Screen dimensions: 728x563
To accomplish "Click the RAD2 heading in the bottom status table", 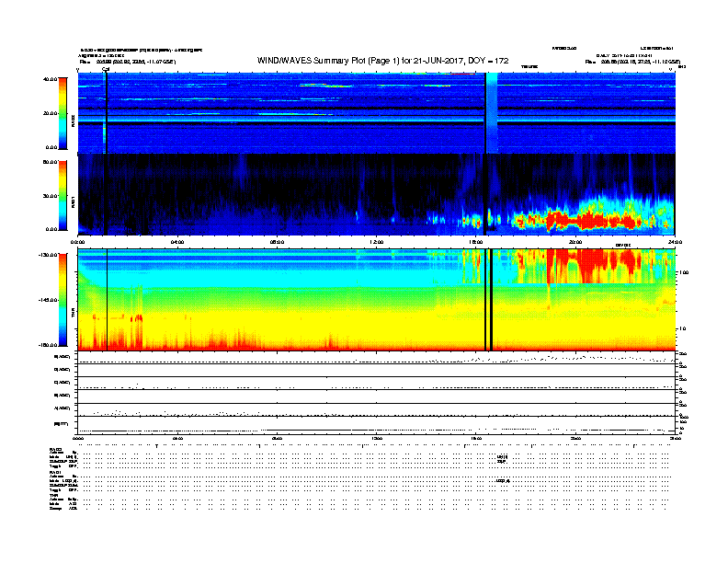I will point(55,450).
